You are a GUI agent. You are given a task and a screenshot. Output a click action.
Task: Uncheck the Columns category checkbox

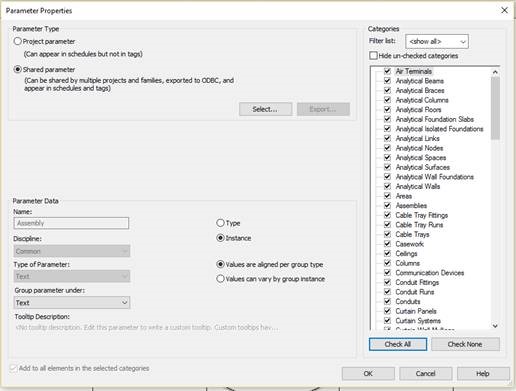387,263
